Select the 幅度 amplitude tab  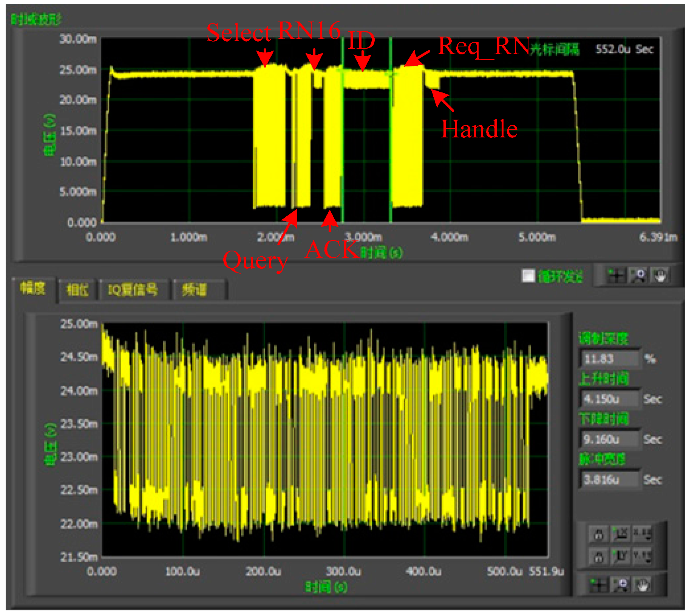click(x=33, y=288)
